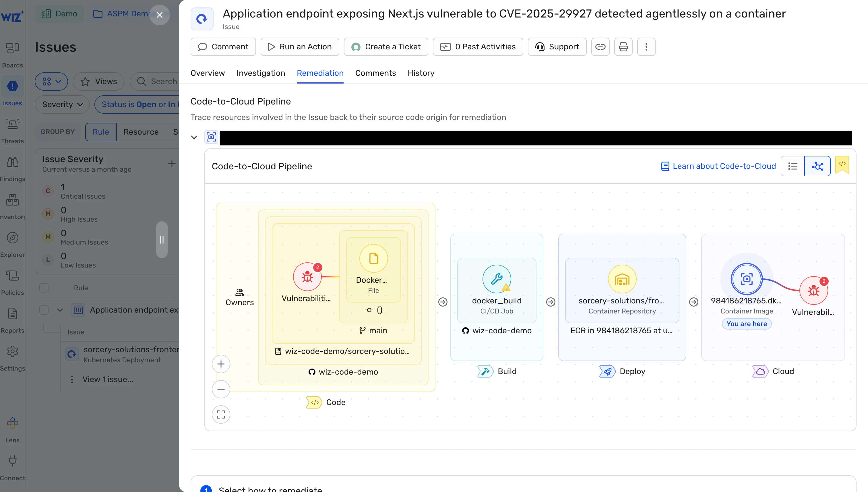The width and height of the screenshot is (868, 492).
Task: Open the Severity filter dropdown
Action: (x=62, y=104)
